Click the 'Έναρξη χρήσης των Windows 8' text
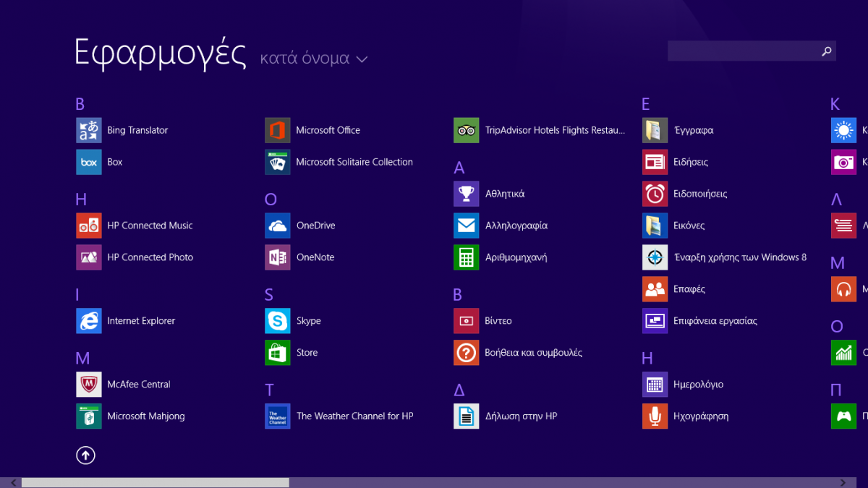Image resolution: width=868 pixels, height=488 pixels. click(740, 257)
